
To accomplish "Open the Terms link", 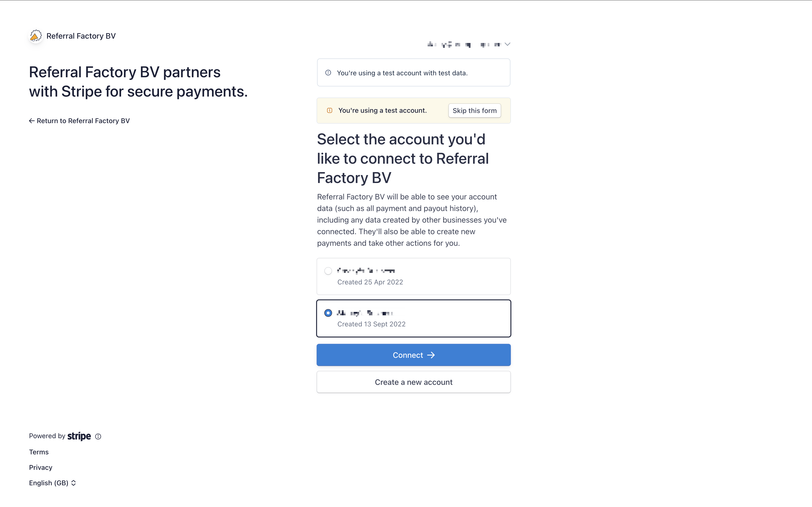I will click(39, 452).
